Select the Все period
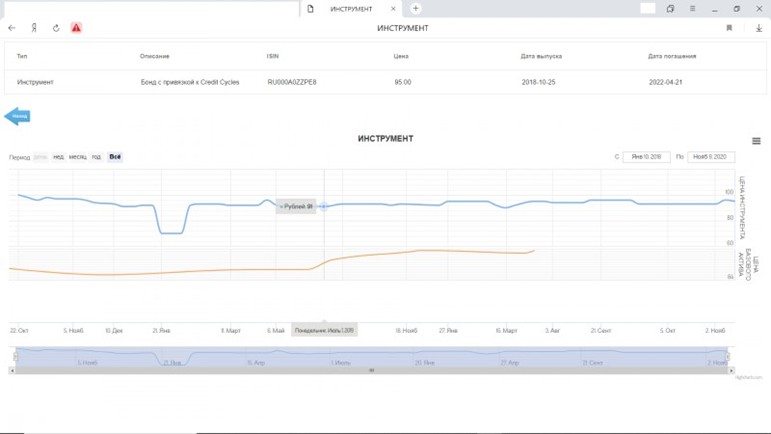 tap(115, 157)
